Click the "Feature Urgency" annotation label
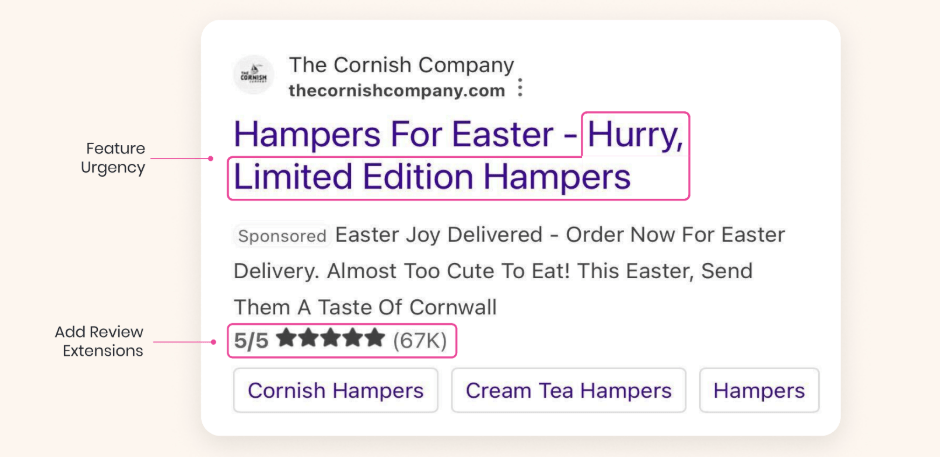The image size is (940, 457). [x=113, y=158]
